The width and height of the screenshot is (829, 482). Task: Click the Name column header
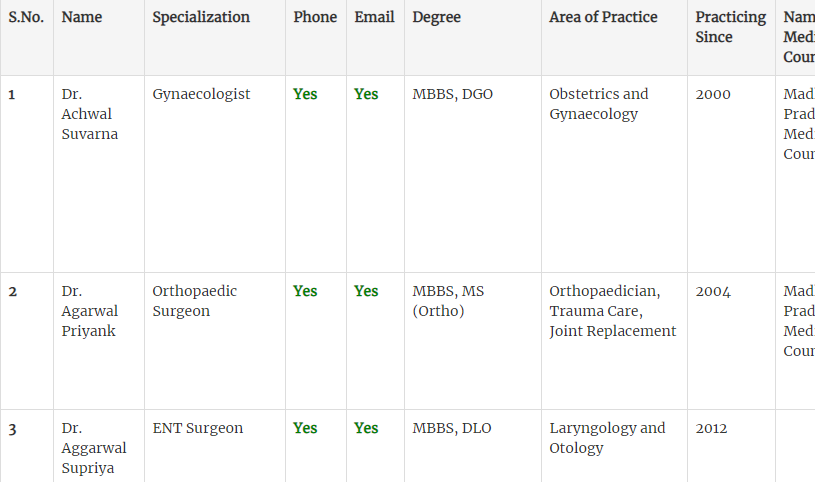tap(82, 17)
